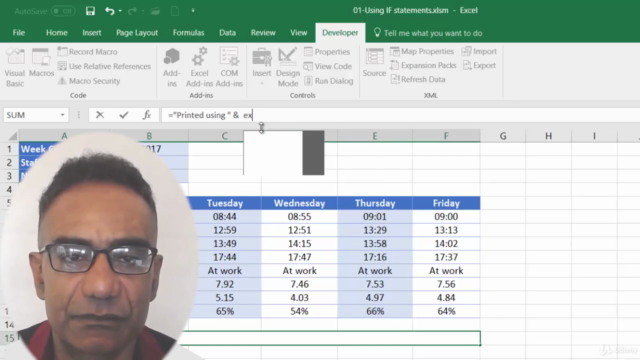
Task: Select cell containing 66%
Action: (x=375, y=311)
